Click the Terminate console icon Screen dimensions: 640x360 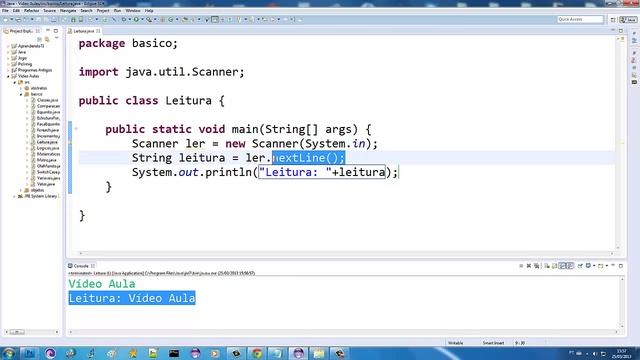point(521,266)
